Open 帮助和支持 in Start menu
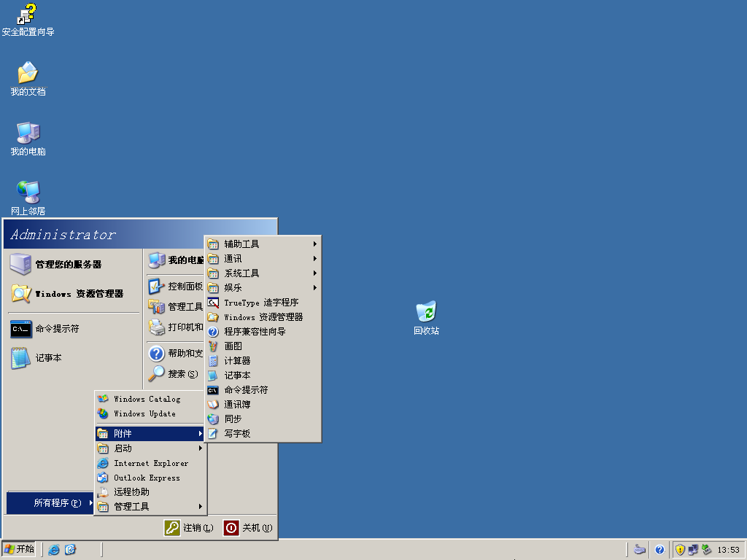Viewport: 747px width, 560px height. [x=175, y=354]
